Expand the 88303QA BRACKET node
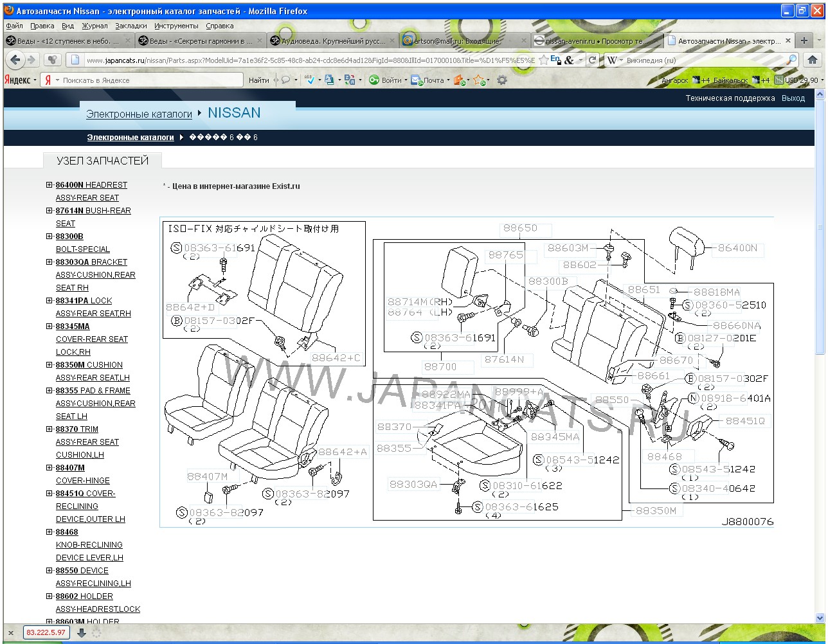The width and height of the screenshot is (828, 644). pos(50,262)
